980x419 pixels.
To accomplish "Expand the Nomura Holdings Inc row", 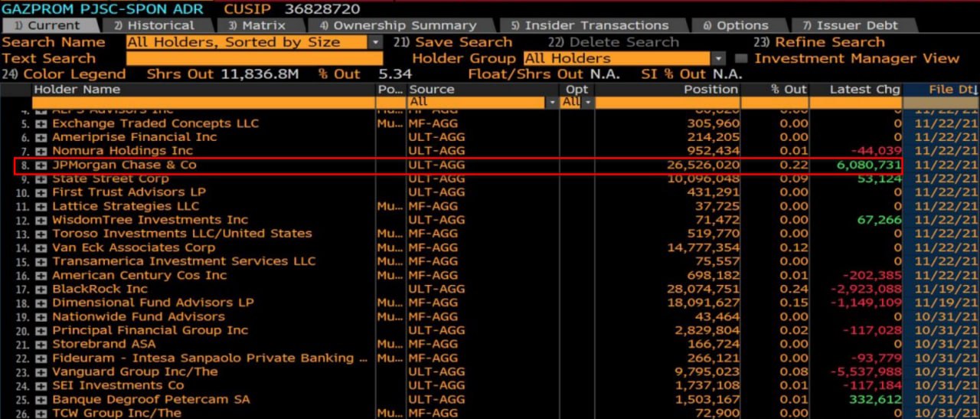I will coord(41,151).
